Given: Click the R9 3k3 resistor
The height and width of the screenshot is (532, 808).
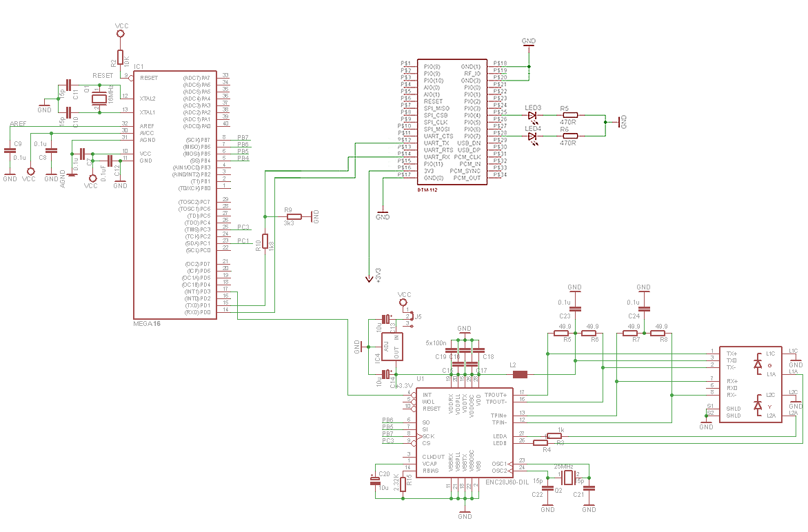Looking at the screenshot, I should click(x=290, y=216).
